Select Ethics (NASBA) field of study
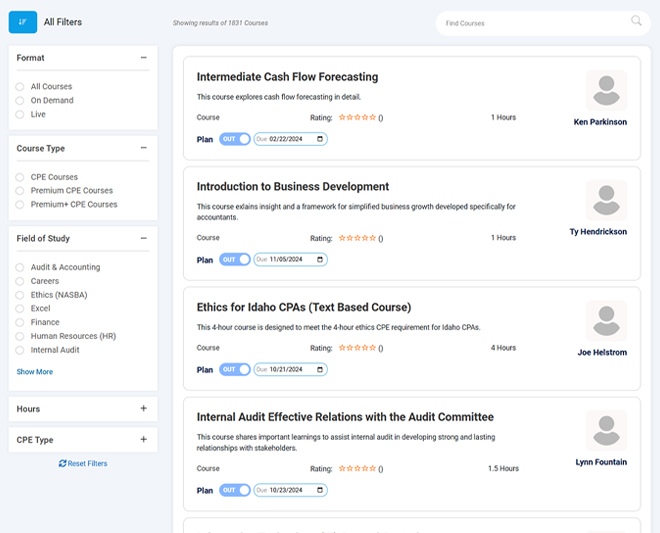 pyautogui.click(x=20, y=295)
